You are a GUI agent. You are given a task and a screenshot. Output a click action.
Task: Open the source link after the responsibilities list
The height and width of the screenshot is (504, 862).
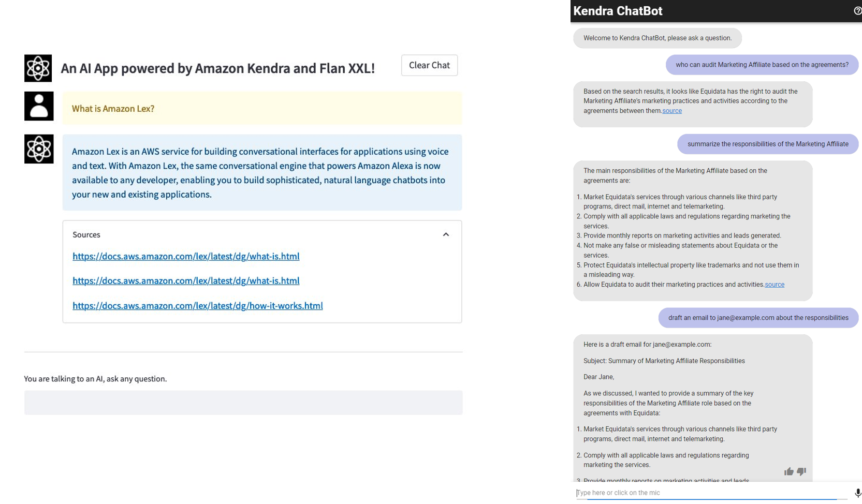tap(775, 285)
